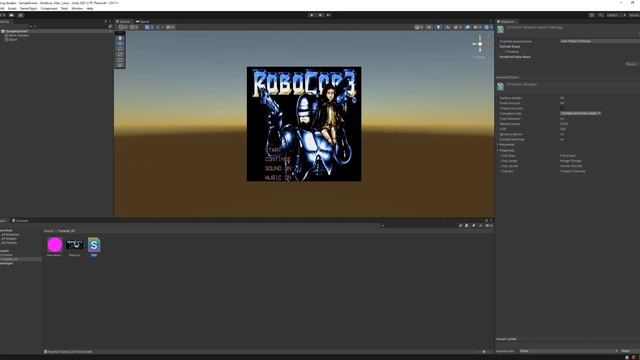Toggle hidden objects visibility in Scene toolbar

[467, 27]
